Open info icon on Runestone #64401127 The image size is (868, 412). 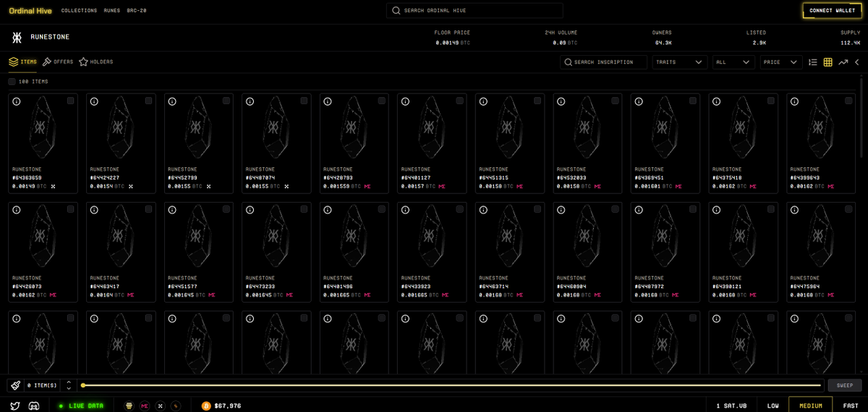405,101
